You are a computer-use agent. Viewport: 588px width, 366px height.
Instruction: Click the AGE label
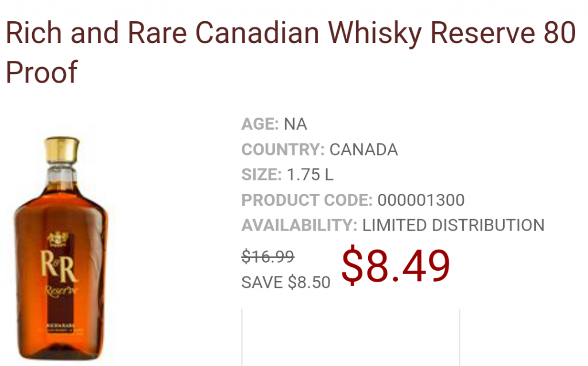pyautogui.click(x=260, y=124)
